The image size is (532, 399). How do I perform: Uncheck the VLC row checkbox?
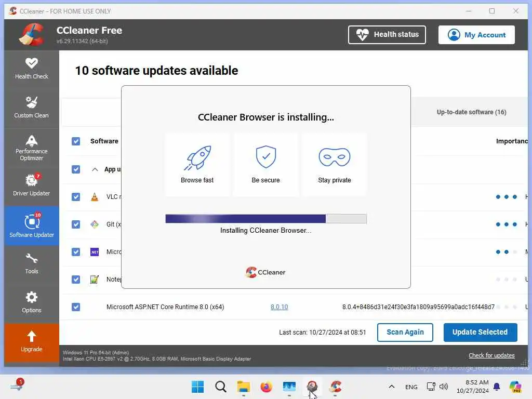coord(76,197)
